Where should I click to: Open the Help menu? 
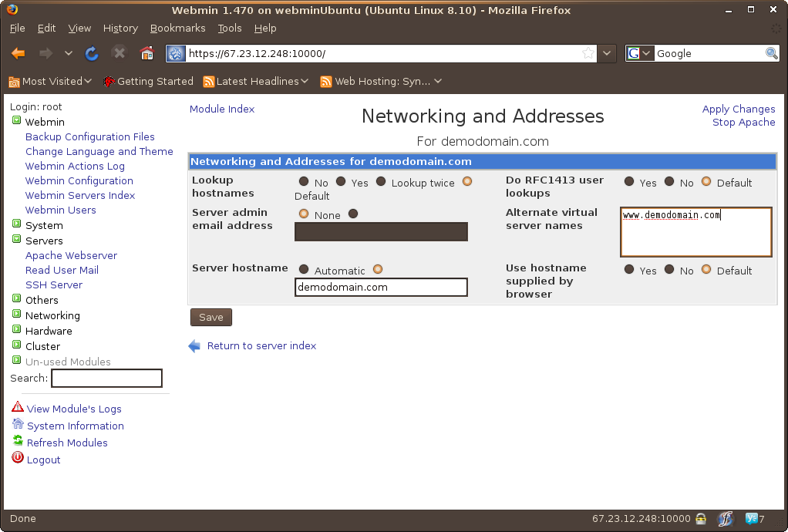pos(265,28)
